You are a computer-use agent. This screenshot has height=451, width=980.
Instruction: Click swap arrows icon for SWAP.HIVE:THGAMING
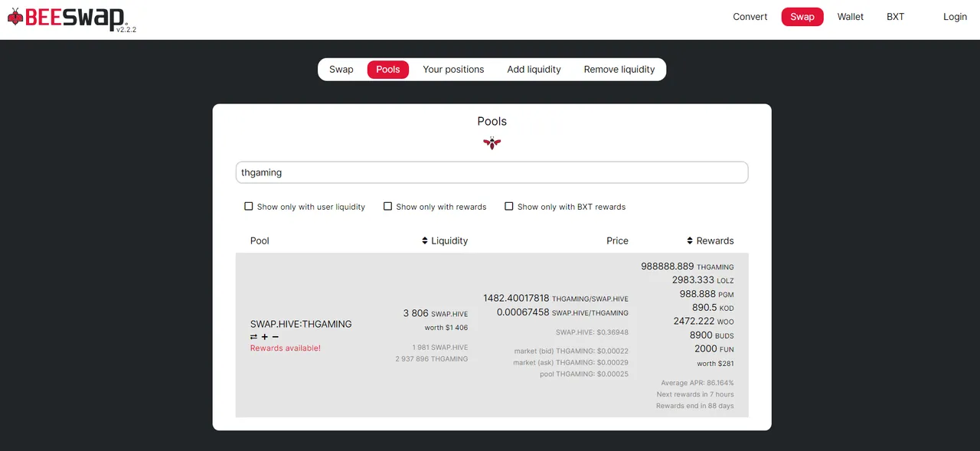click(253, 337)
